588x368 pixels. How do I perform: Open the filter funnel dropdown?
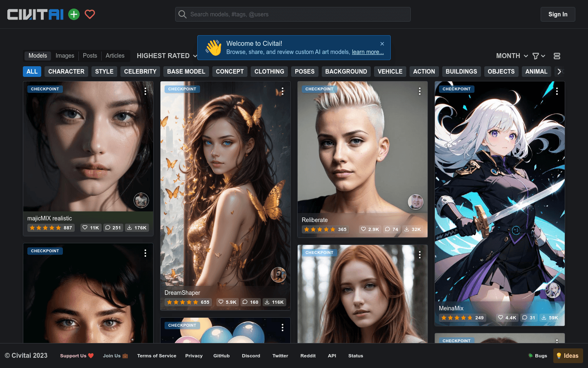539,56
